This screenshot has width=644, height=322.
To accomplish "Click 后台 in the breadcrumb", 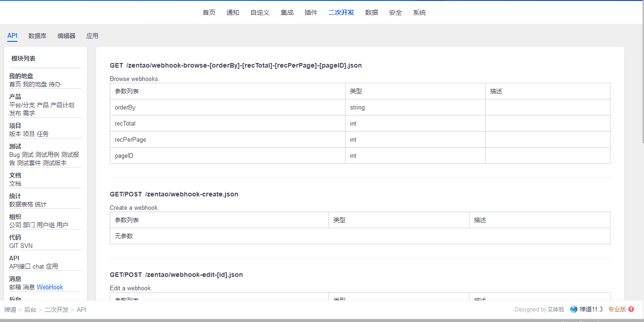I will tap(30, 310).
